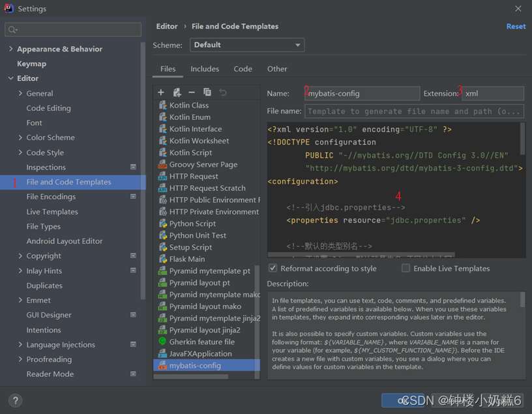Viewport: 532px width, 414px height.
Task: Click the template list horizontal scrollbar
Action: (191, 376)
